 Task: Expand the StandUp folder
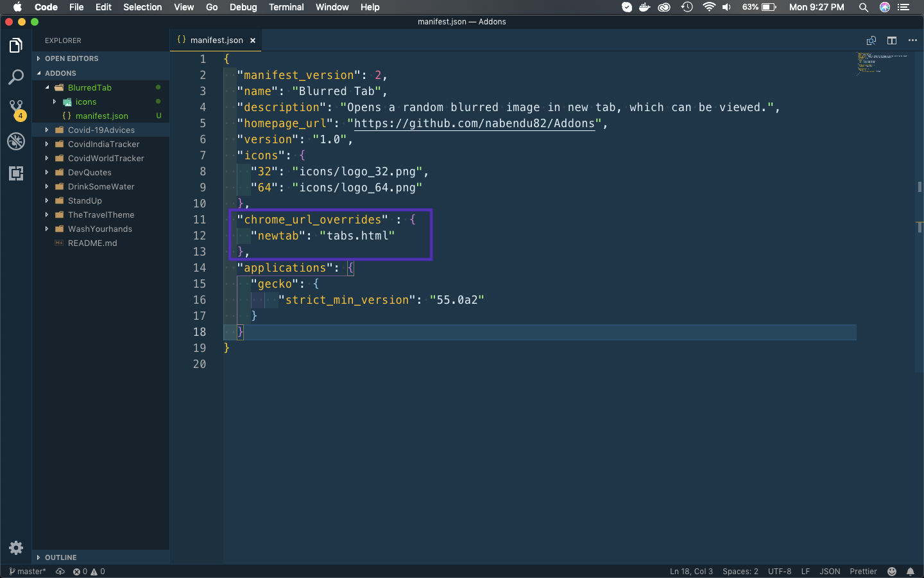(101, 200)
